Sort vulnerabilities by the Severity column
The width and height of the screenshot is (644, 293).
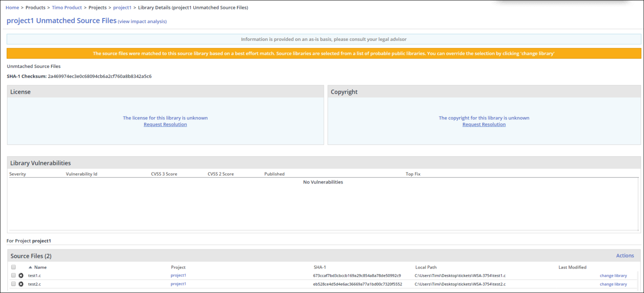[x=18, y=174]
